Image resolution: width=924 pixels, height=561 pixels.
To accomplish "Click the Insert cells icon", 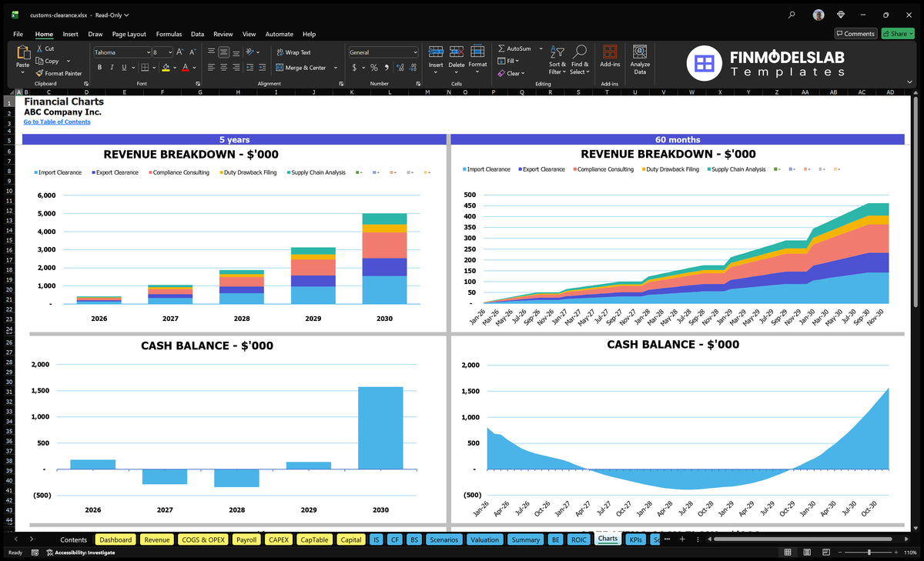I will [x=436, y=52].
